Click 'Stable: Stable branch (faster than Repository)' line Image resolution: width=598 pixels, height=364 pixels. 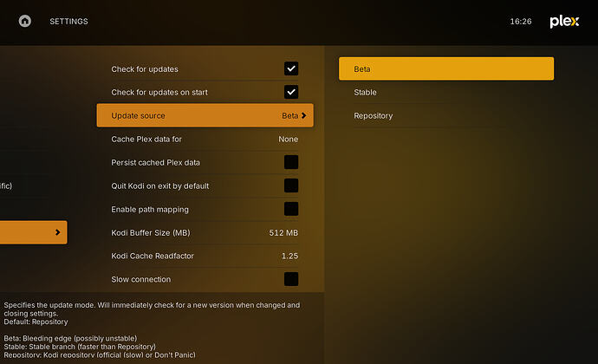[80, 347]
